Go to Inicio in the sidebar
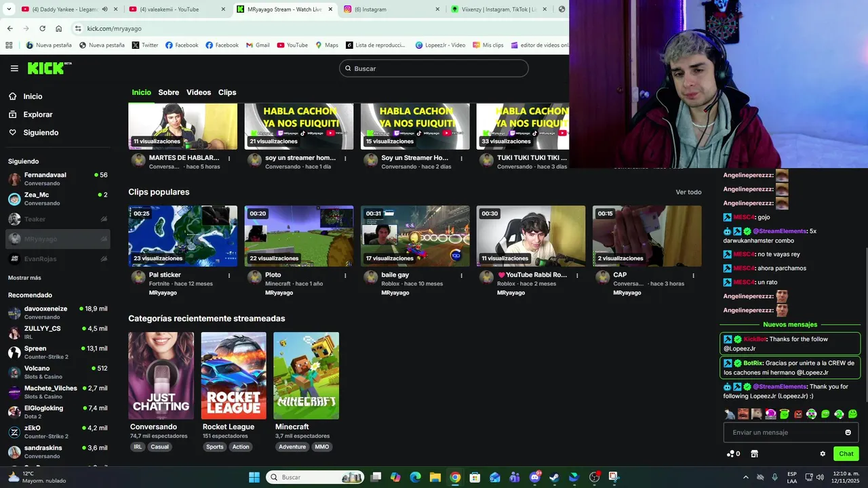Screen dimensions: 868x488 pyautogui.click(x=33, y=96)
